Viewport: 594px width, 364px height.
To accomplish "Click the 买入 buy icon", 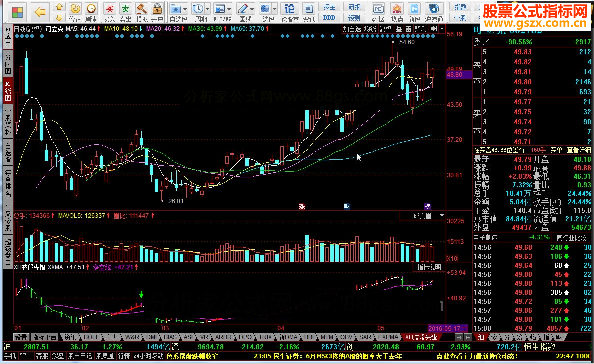I will [x=109, y=12].
